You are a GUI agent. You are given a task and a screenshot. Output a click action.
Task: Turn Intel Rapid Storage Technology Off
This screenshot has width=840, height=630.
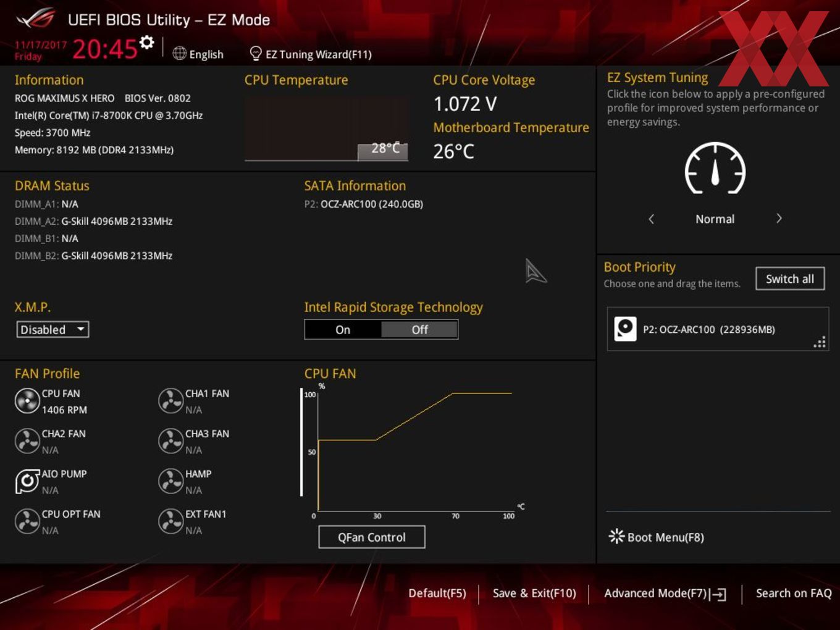tap(419, 330)
